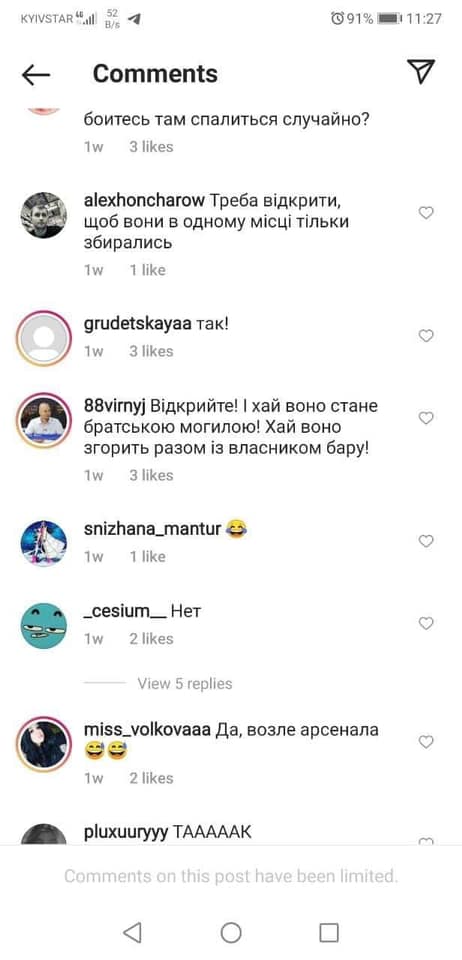Open snizhana_mantur username link
The image size is (462, 960).
[x=152, y=528]
